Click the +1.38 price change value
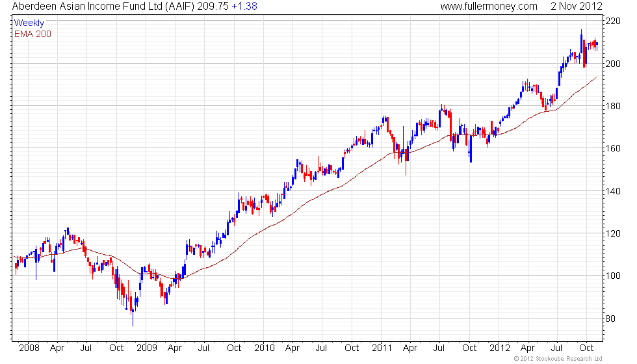The width and height of the screenshot is (637, 364). (244, 6)
